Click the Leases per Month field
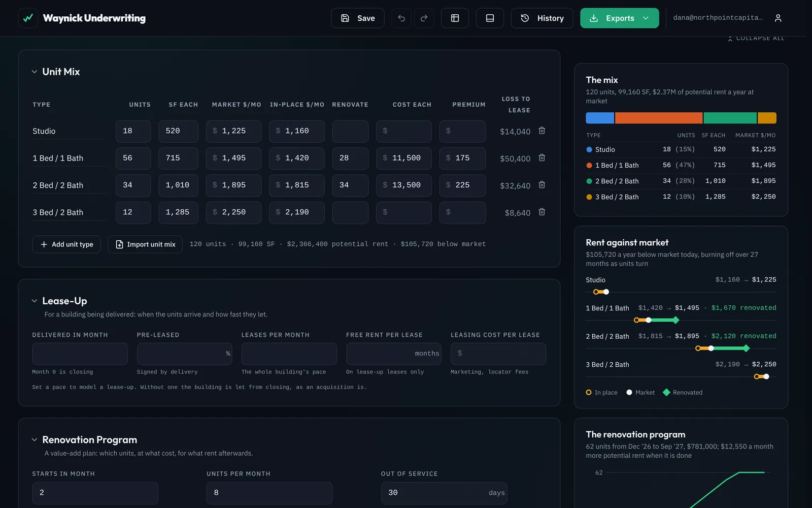The image size is (812, 508). (289, 354)
